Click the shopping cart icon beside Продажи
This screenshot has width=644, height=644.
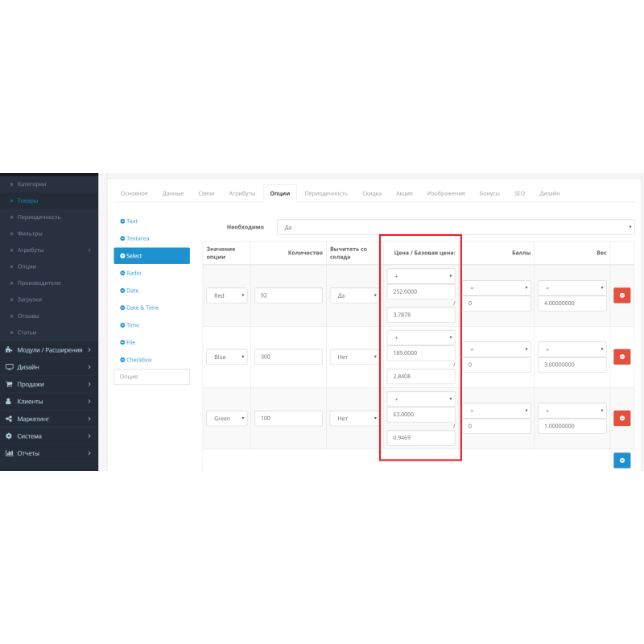[9, 384]
